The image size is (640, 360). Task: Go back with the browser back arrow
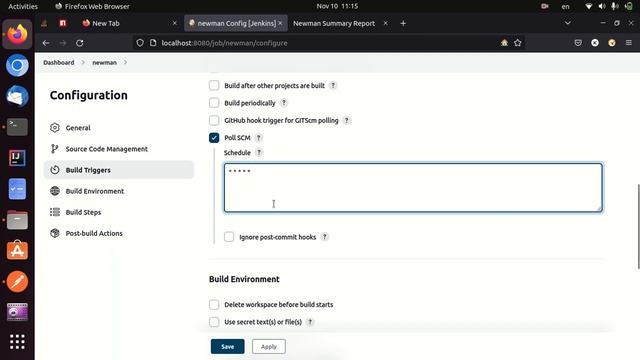point(46,43)
